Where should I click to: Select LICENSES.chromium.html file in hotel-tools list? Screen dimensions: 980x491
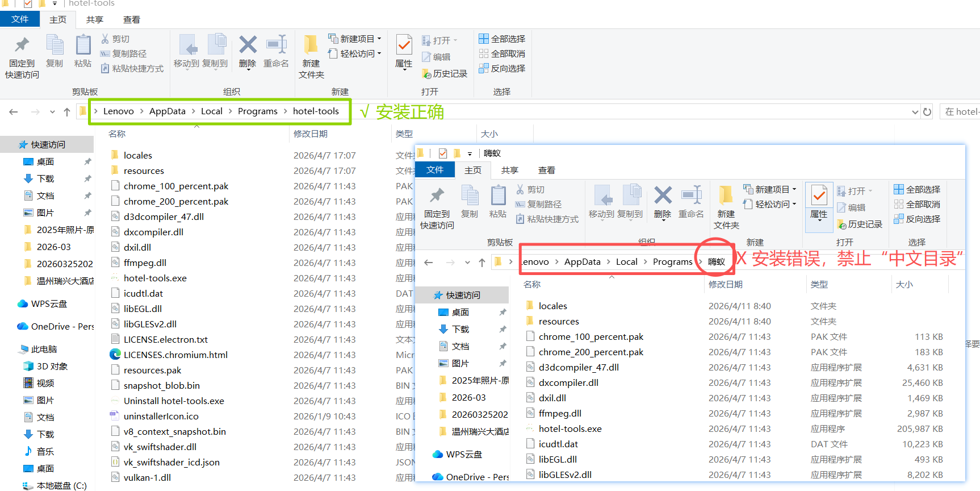click(175, 355)
